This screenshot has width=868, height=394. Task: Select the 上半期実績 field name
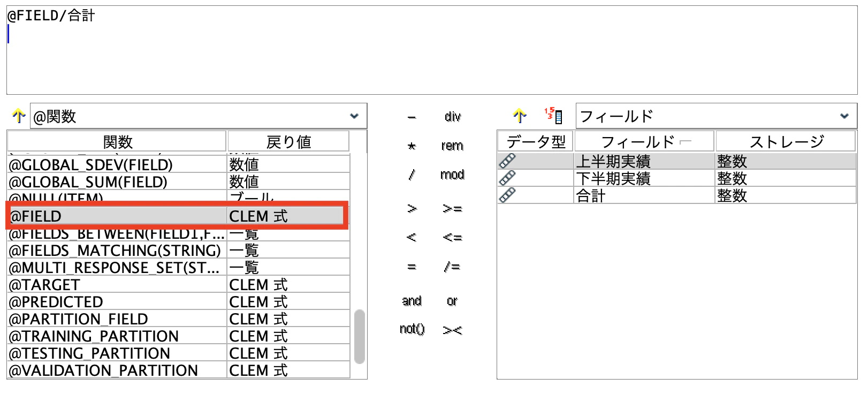click(613, 161)
